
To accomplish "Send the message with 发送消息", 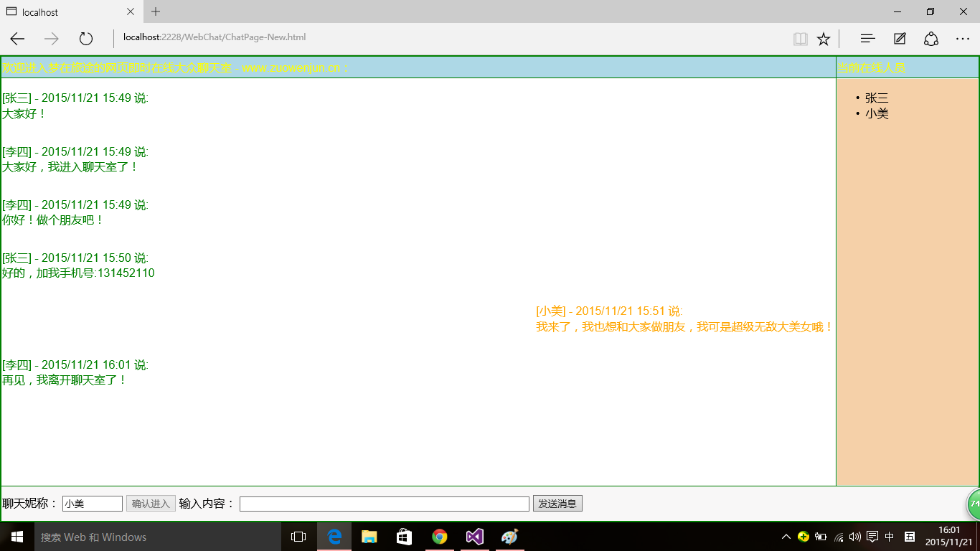I will point(557,504).
